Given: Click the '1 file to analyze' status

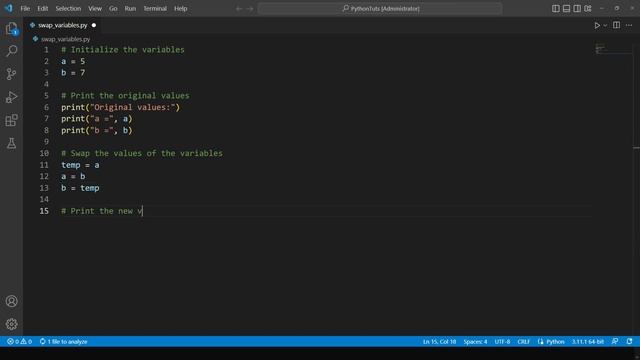Looking at the screenshot, I should point(63,342).
